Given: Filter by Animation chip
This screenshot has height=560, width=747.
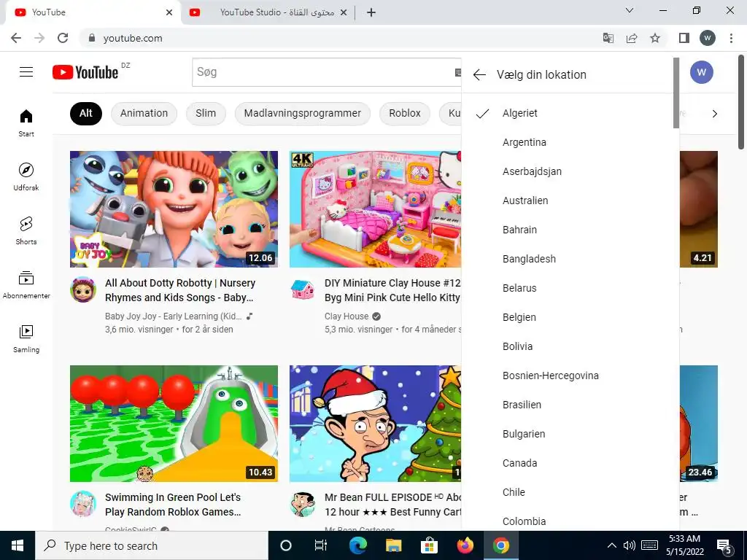Looking at the screenshot, I should coord(144,113).
